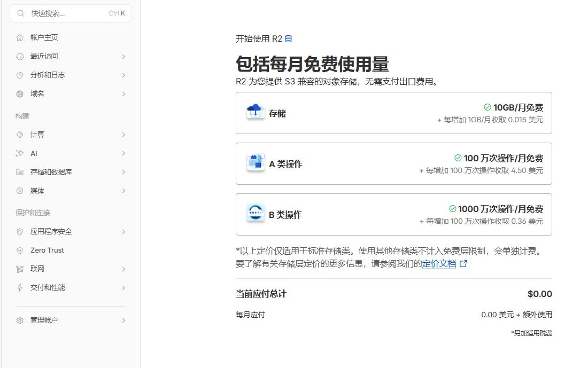Click the 包括每月免费使用量 heading

click(x=312, y=64)
